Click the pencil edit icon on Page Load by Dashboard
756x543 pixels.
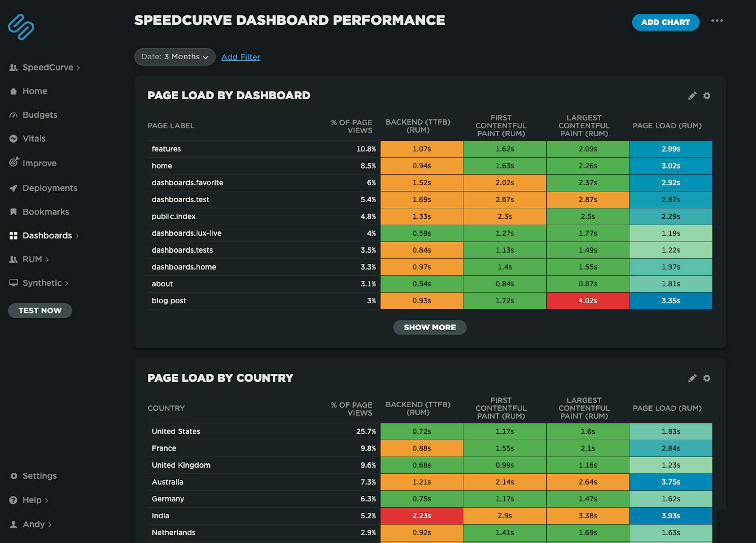[692, 96]
